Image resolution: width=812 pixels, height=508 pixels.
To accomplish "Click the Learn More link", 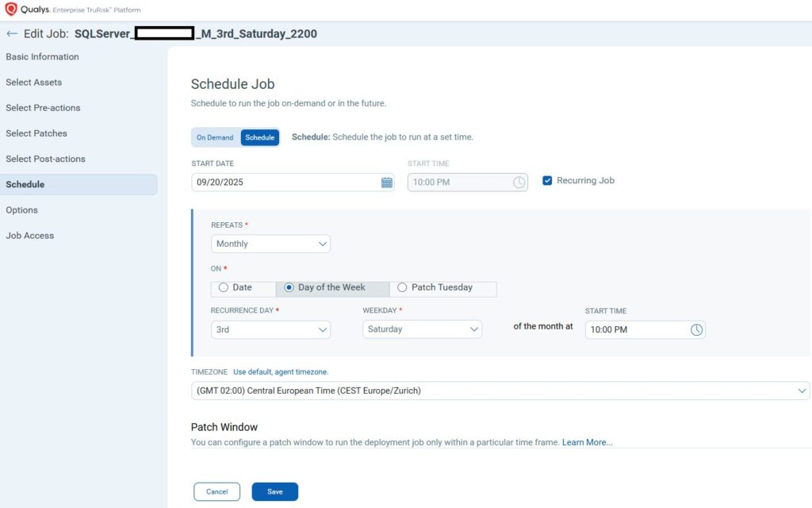I will 587,442.
